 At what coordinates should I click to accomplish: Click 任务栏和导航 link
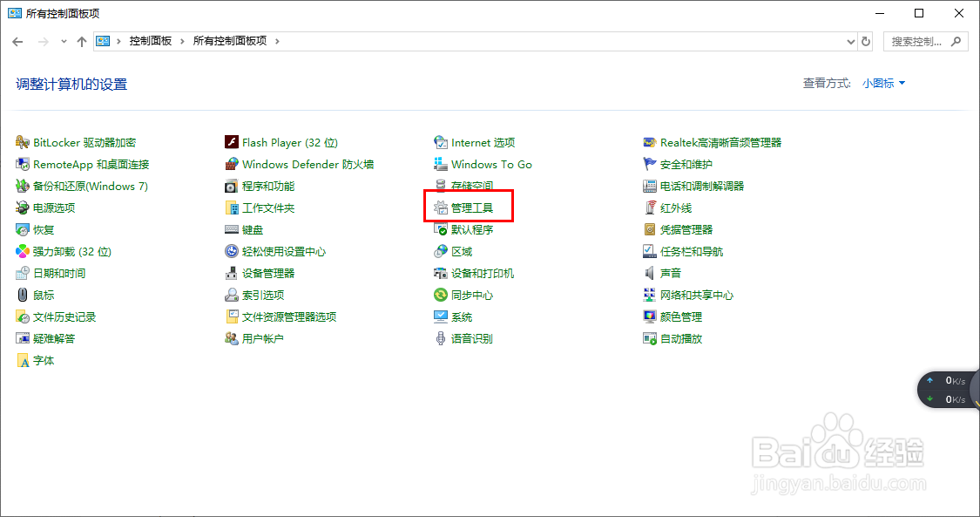[692, 251]
